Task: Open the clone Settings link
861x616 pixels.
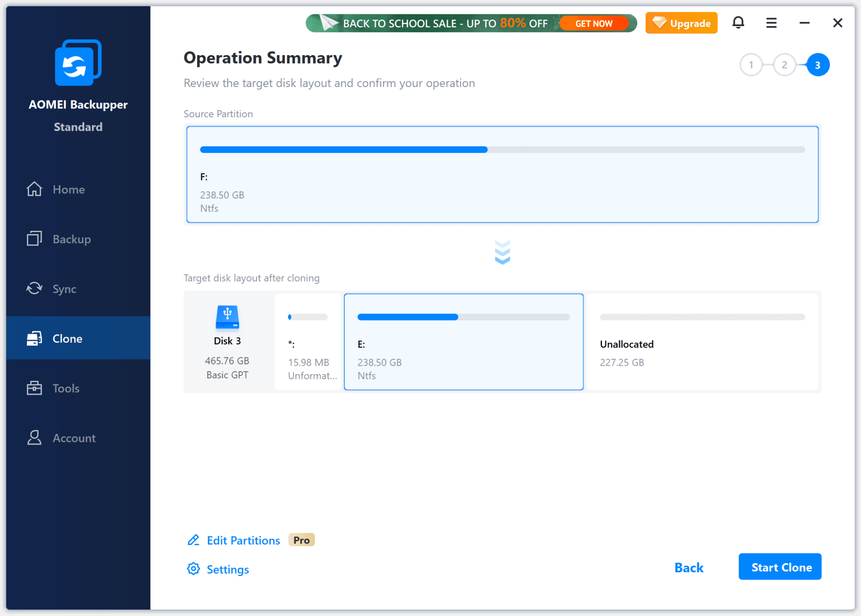Action: point(228,569)
